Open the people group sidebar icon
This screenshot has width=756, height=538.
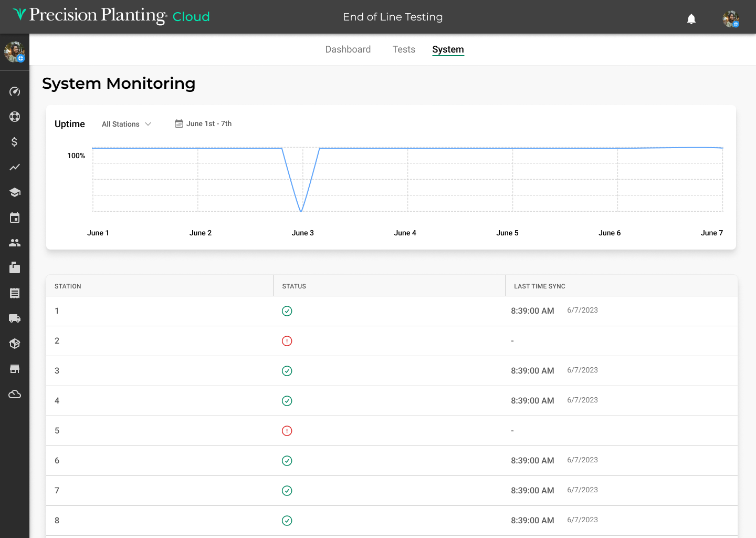(15, 243)
